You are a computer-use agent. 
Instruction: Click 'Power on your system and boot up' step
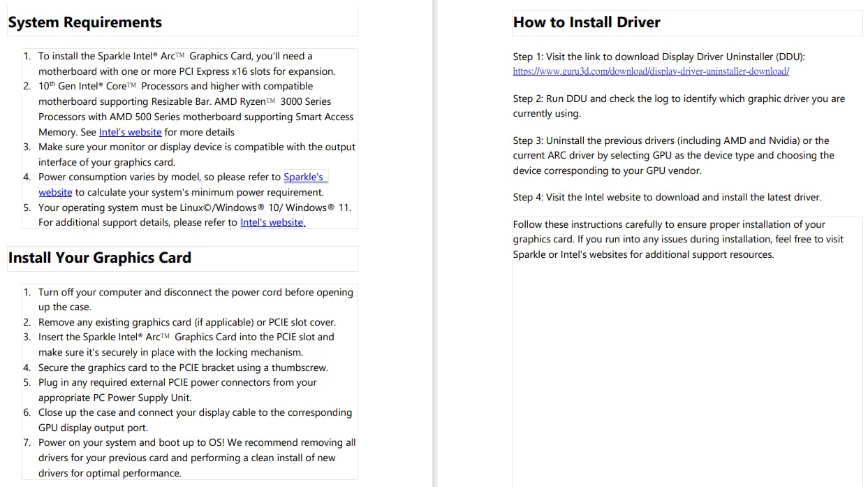[197, 458]
